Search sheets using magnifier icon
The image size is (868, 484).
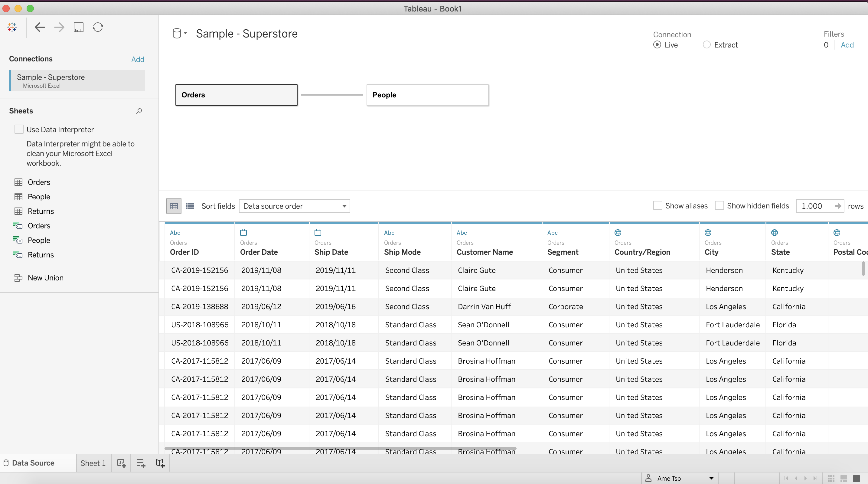point(139,111)
